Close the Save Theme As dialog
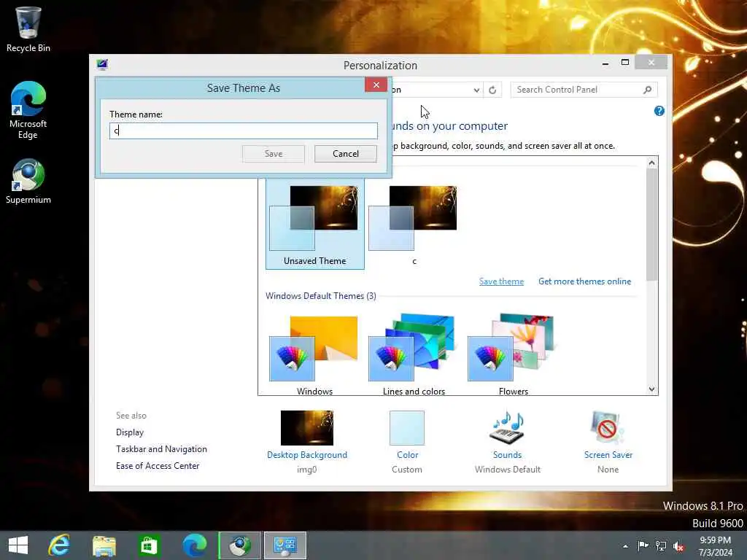Image resolution: width=747 pixels, height=560 pixels. coord(376,85)
